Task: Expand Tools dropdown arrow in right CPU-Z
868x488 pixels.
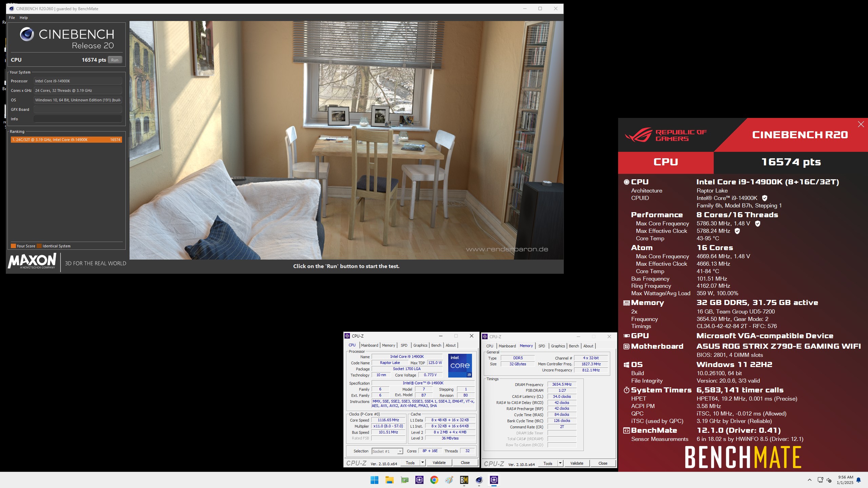Action: point(560,464)
